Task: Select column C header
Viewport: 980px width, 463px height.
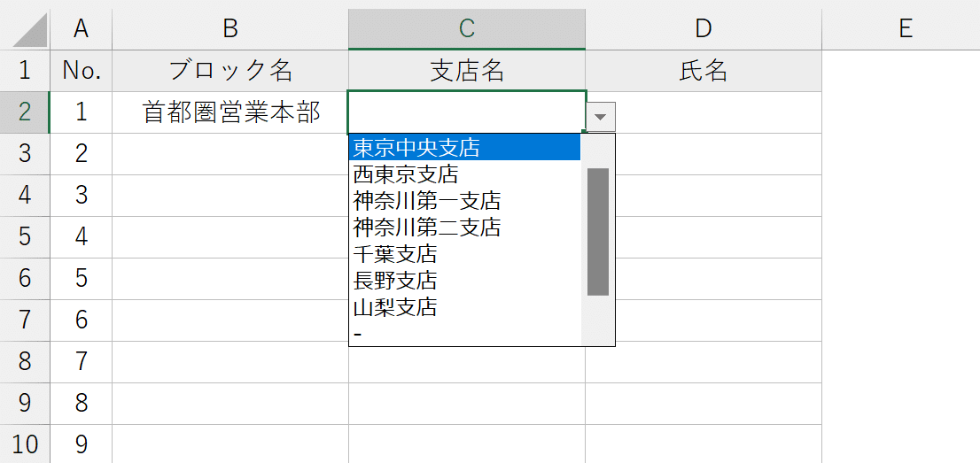Action: tap(467, 29)
